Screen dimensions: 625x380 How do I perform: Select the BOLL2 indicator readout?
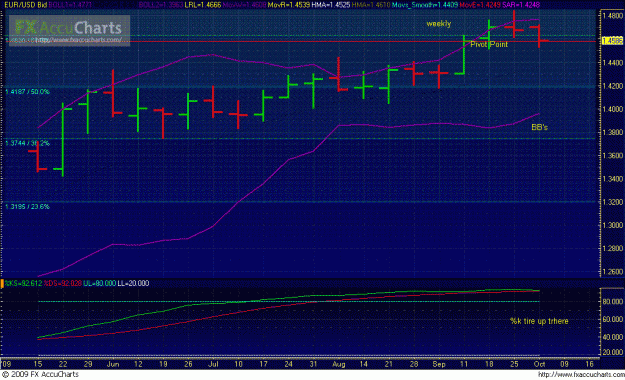pos(161,5)
